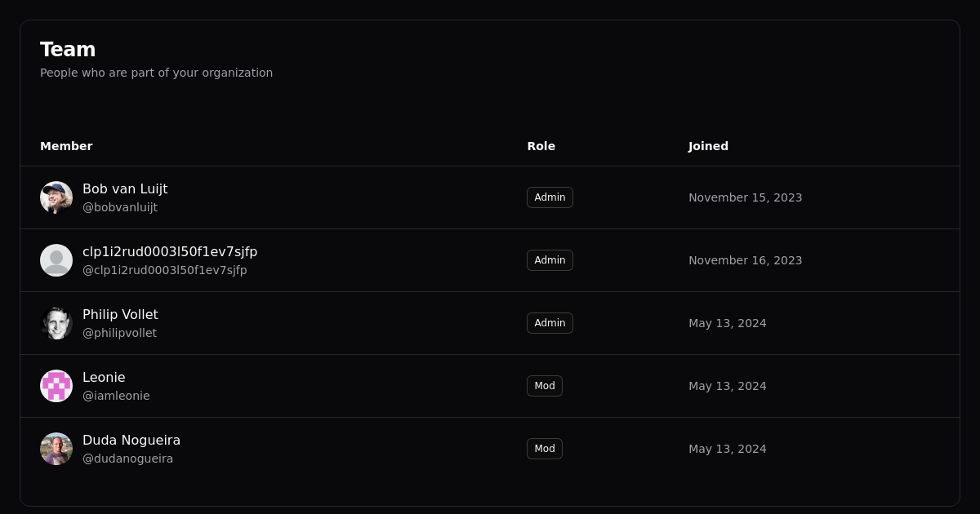This screenshot has height=514, width=980.
Task: Open Bob van Luijt's member name
Action: (x=125, y=188)
